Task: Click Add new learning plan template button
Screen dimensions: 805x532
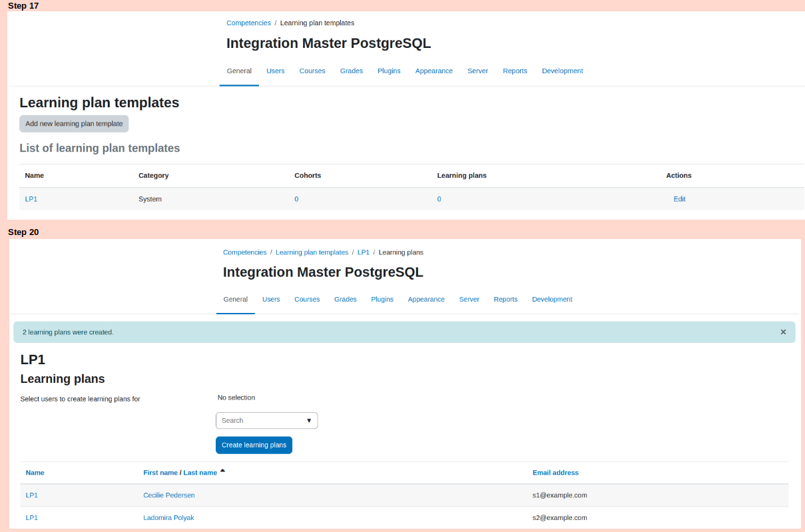Action: tap(74, 124)
